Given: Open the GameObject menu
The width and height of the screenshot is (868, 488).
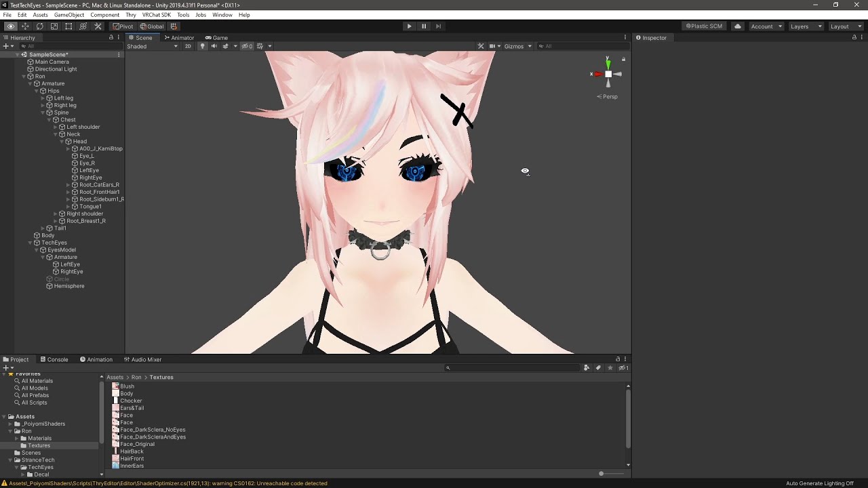Looking at the screenshot, I should (x=68, y=15).
